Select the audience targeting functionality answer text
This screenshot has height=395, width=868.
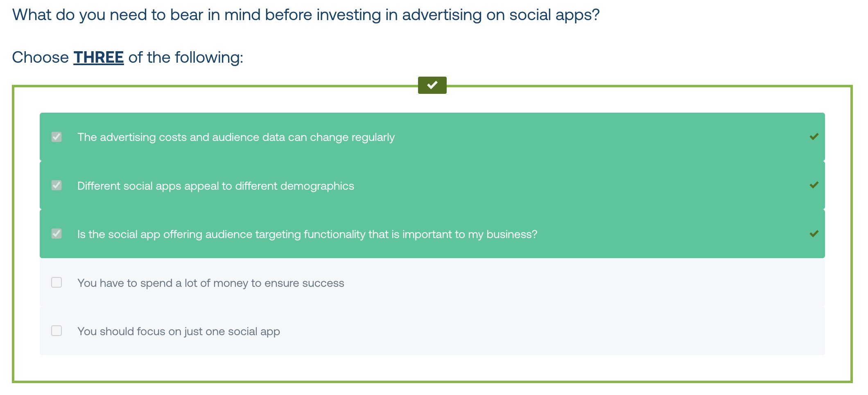pos(307,234)
